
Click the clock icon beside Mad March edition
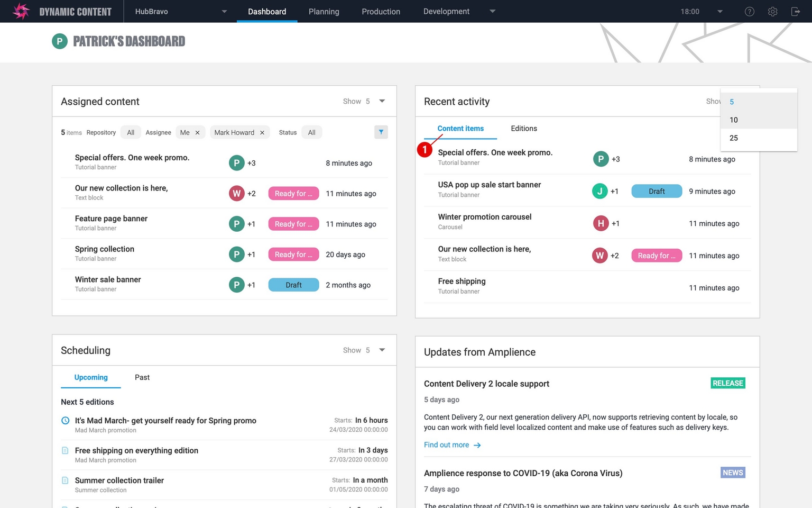66,421
